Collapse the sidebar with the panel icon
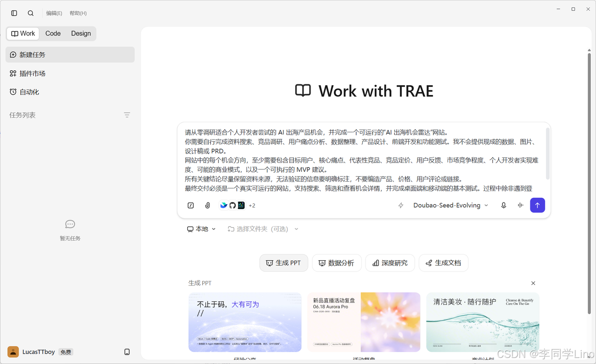596x364 pixels. pyautogui.click(x=14, y=13)
